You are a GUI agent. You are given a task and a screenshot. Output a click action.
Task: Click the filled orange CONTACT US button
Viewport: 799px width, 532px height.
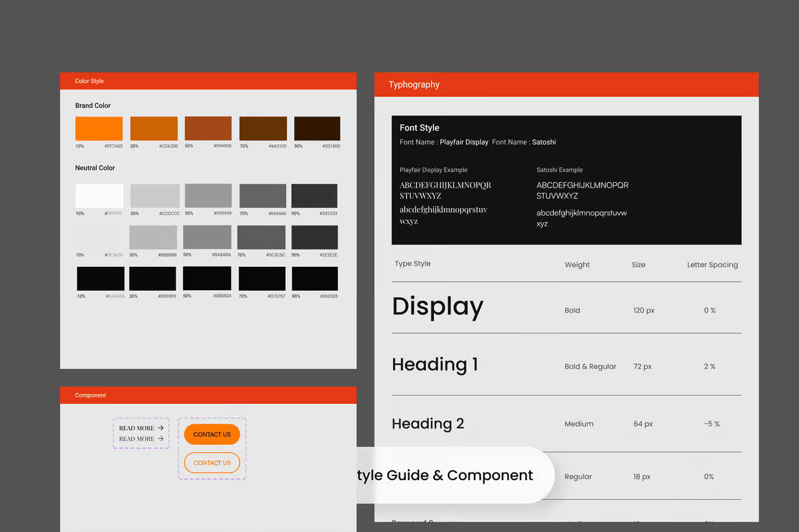pos(212,435)
